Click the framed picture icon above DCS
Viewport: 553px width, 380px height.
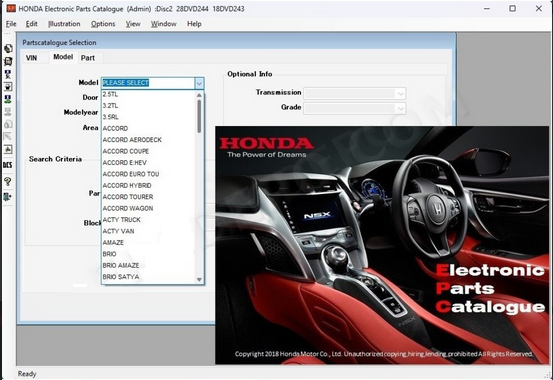(8, 149)
